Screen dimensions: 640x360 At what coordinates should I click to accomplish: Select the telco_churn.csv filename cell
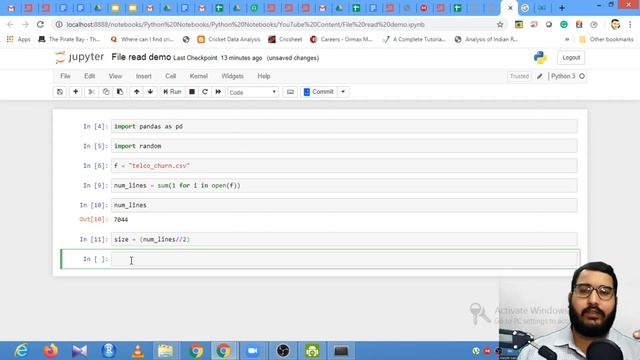pyautogui.click(x=344, y=166)
